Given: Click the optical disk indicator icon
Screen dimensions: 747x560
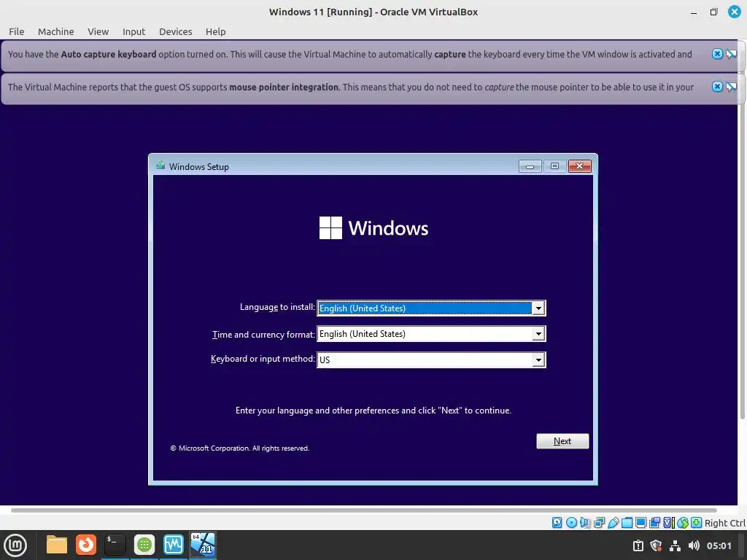Looking at the screenshot, I should coord(571,523).
